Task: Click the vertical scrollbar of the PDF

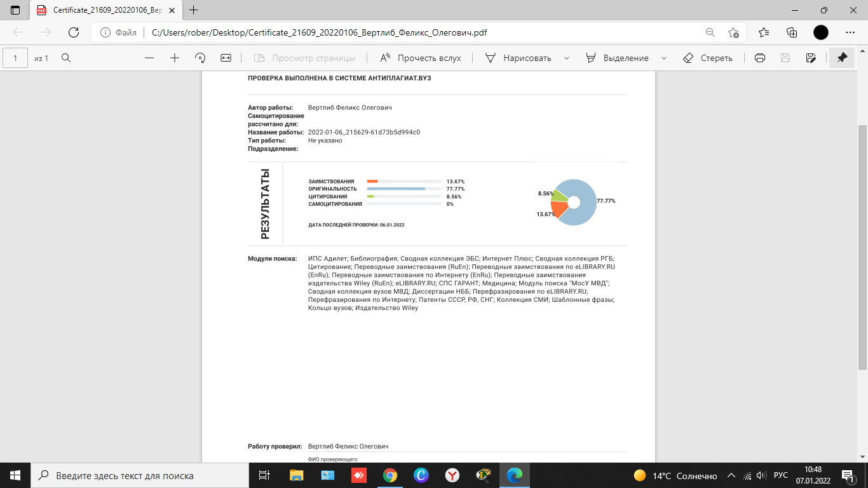Action: (862, 247)
